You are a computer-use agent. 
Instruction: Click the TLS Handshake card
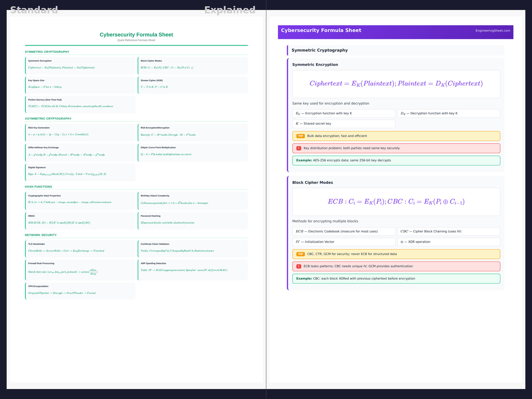tap(80, 248)
